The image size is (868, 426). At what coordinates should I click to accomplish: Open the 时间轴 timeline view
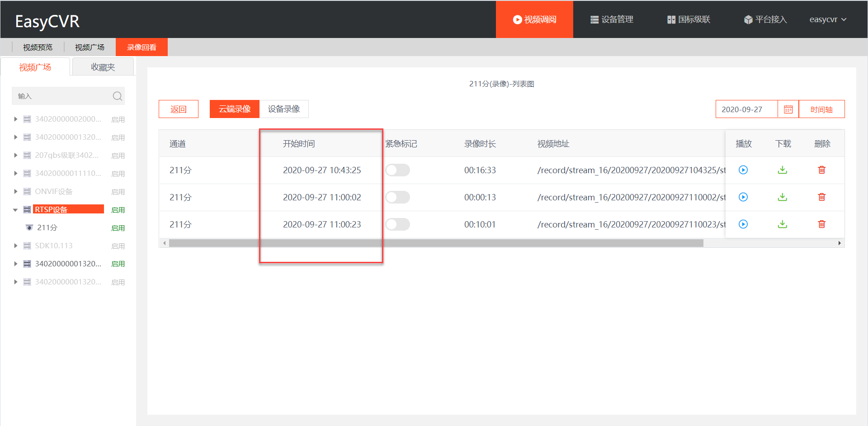821,109
